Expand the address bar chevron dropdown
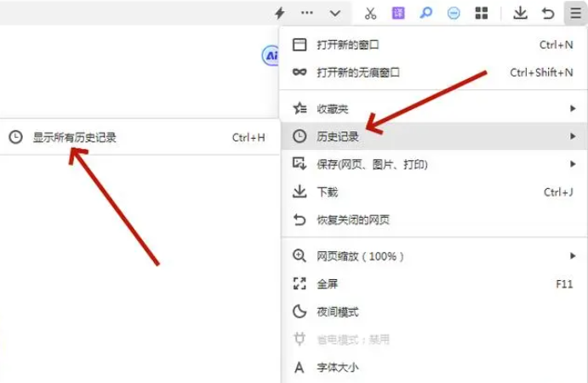 (x=335, y=14)
